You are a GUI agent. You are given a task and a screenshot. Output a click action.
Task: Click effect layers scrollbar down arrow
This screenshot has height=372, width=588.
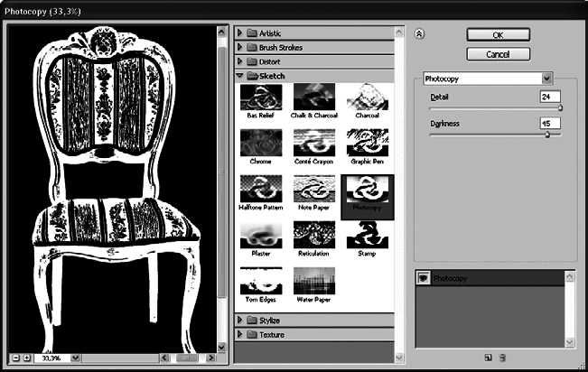click(x=570, y=342)
